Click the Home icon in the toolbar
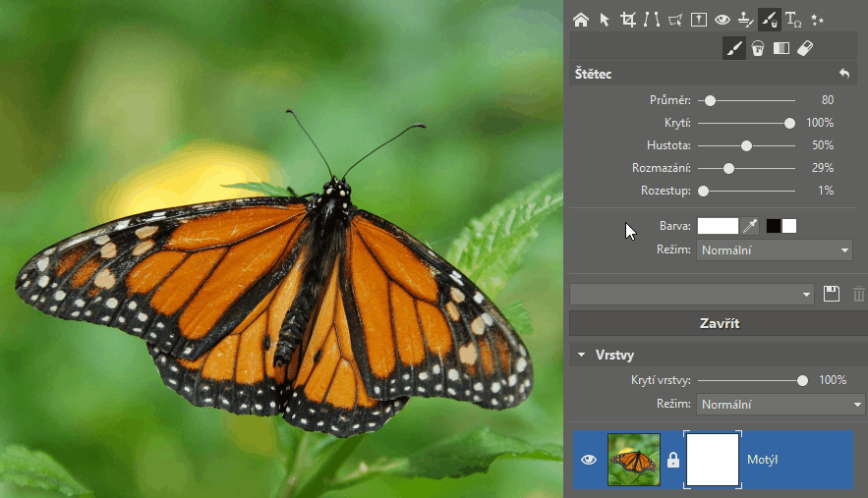868x498 pixels. coord(580,19)
